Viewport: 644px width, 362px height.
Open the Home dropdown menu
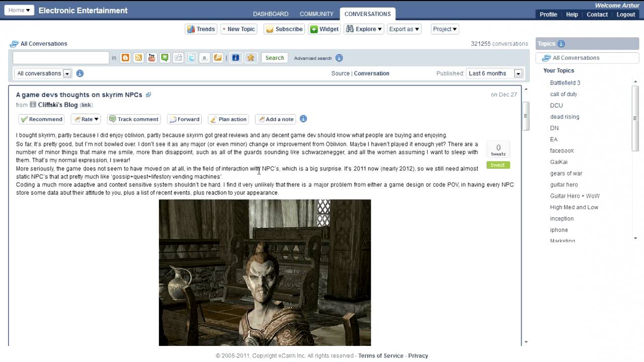(x=19, y=10)
